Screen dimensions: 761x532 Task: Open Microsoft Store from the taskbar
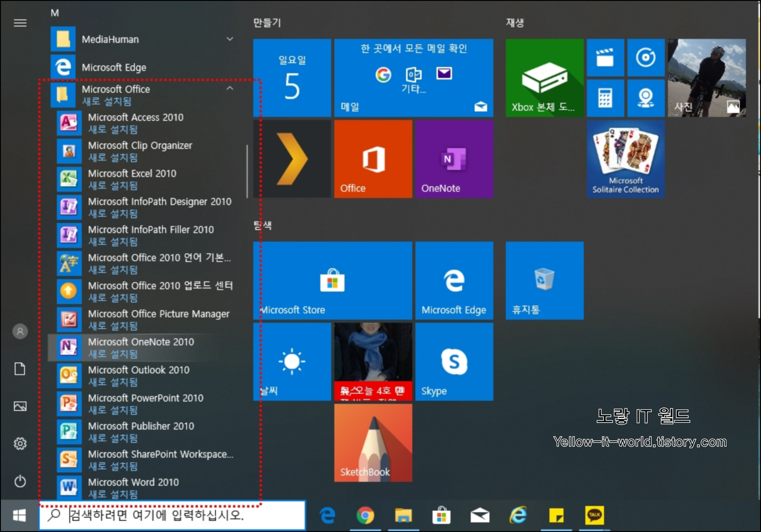coord(441,516)
